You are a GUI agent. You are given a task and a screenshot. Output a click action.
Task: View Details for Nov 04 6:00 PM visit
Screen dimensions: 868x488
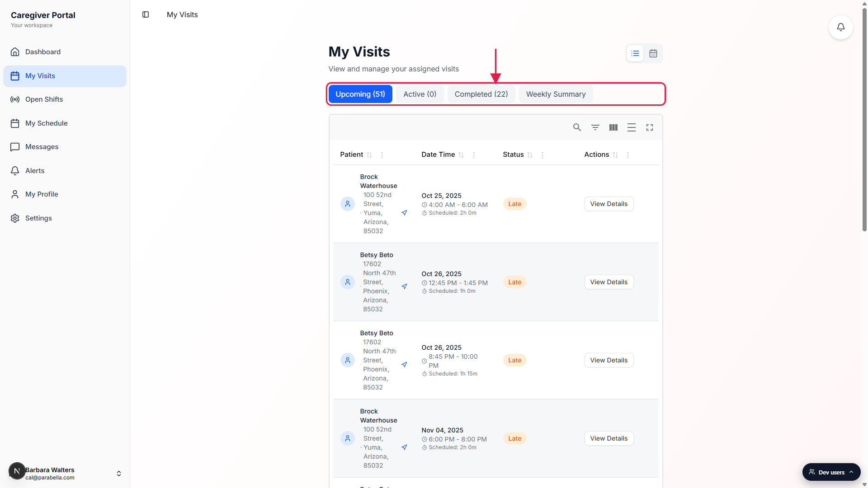(609, 438)
